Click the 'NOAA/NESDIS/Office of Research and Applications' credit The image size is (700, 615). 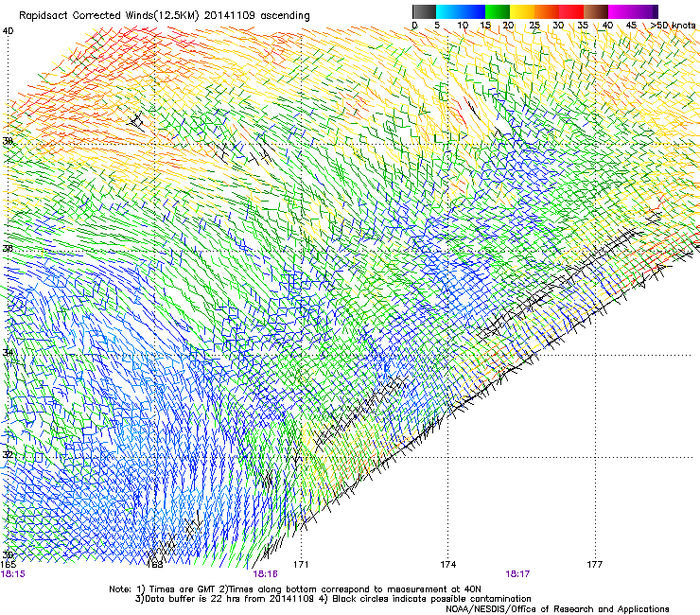point(557,609)
